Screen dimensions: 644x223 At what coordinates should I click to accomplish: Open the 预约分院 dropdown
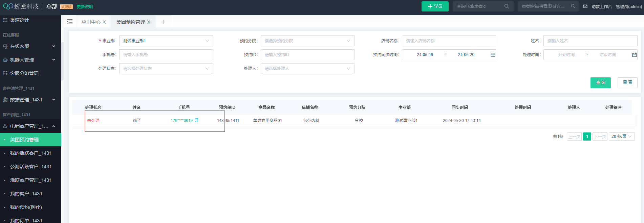coord(307,41)
